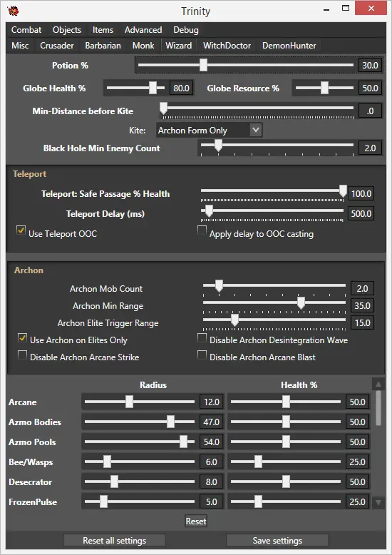Click Save settings button
This screenshot has height=555, width=392.
[277, 541]
